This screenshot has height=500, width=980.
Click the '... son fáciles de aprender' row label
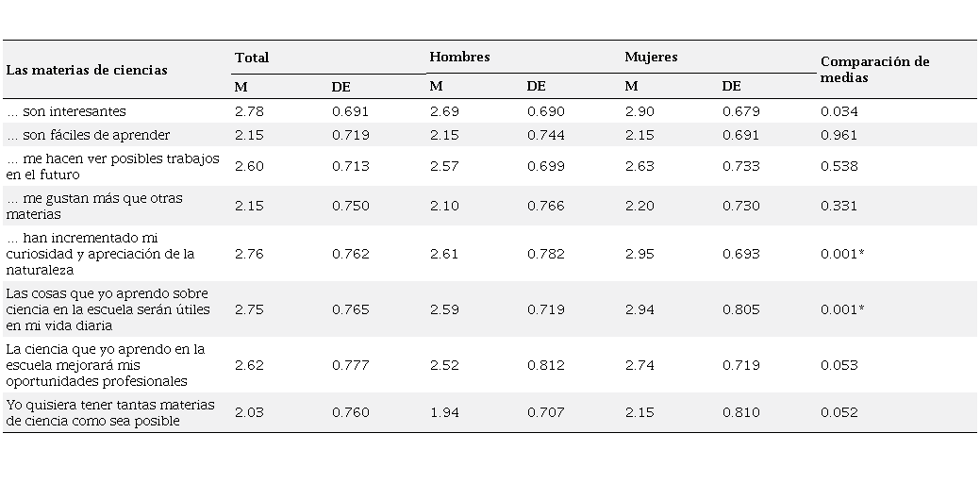pos(88,135)
